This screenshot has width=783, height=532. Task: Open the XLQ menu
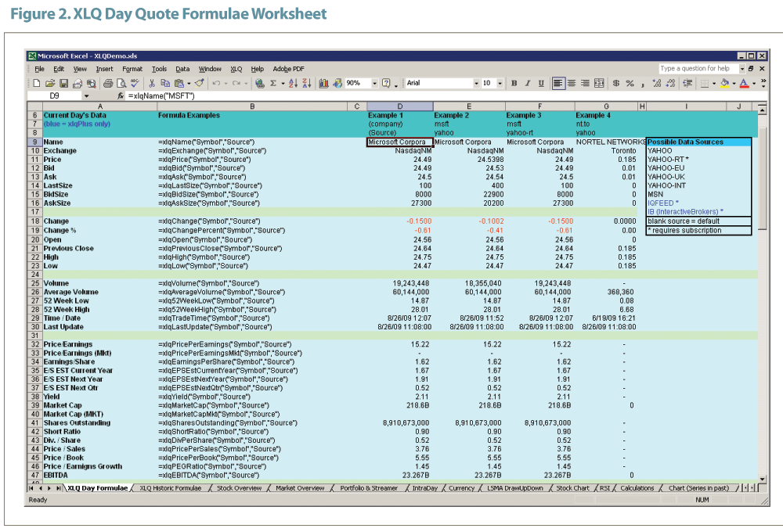point(236,69)
